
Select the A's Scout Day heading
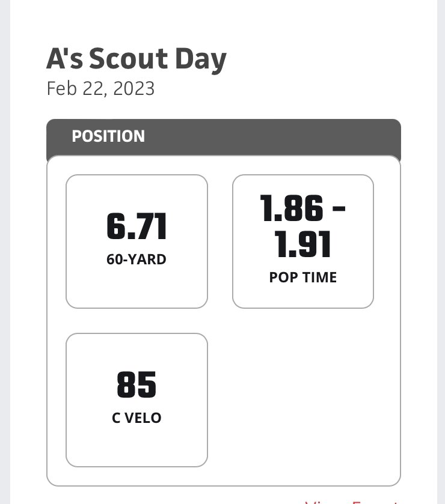tap(137, 59)
